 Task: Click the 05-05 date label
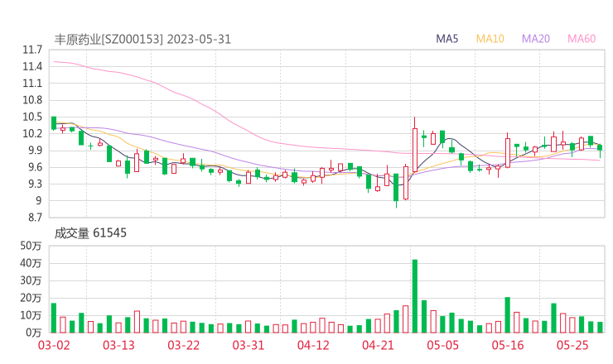click(x=443, y=345)
